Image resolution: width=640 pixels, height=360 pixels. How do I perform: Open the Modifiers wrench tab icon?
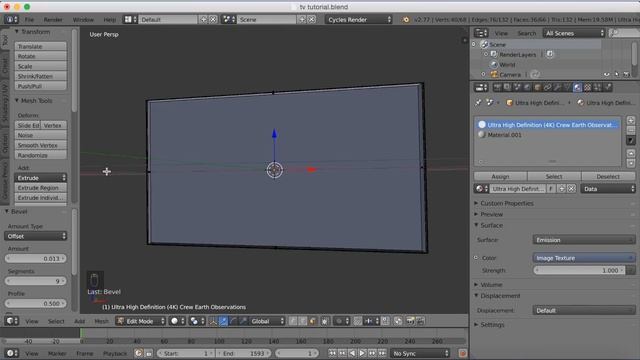557,87
